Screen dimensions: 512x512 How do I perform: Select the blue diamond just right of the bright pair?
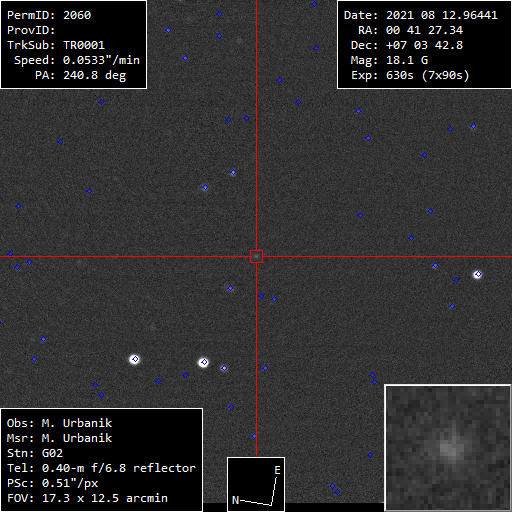point(224,368)
